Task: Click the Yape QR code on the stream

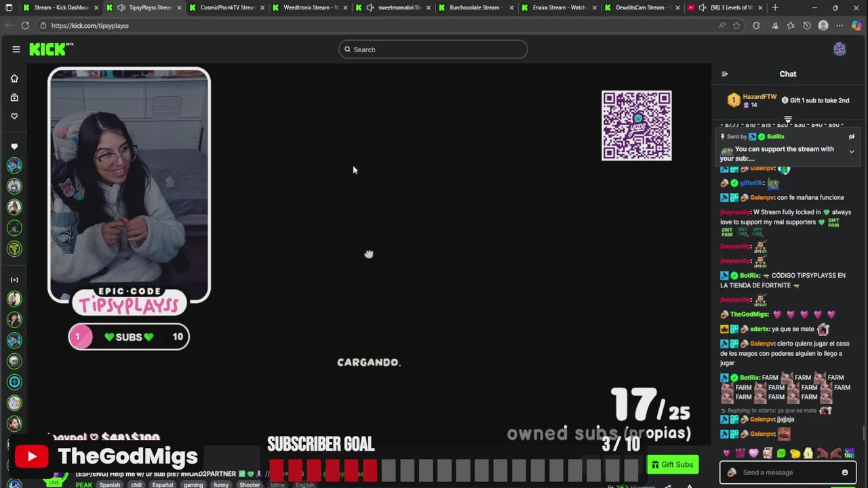Action: pos(637,125)
